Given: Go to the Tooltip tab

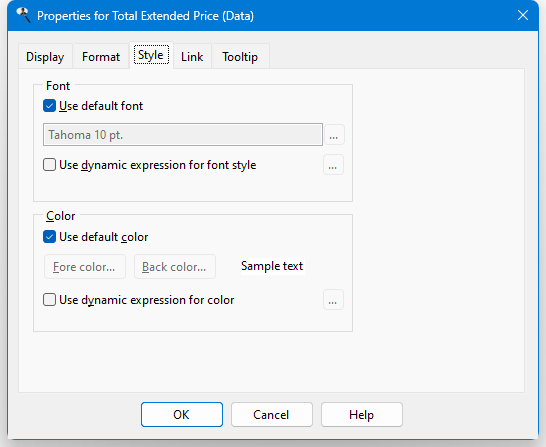Looking at the screenshot, I should click(240, 56).
